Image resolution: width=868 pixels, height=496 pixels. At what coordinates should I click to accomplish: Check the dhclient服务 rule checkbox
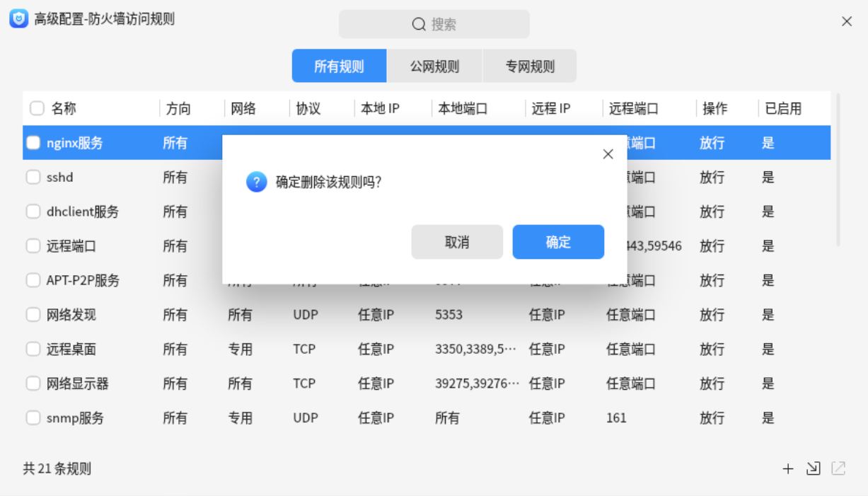click(33, 212)
